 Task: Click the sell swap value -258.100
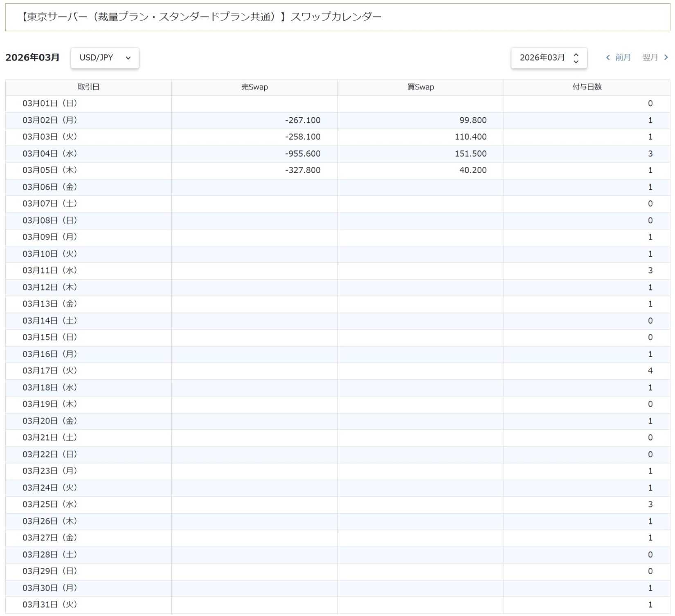[303, 137]
